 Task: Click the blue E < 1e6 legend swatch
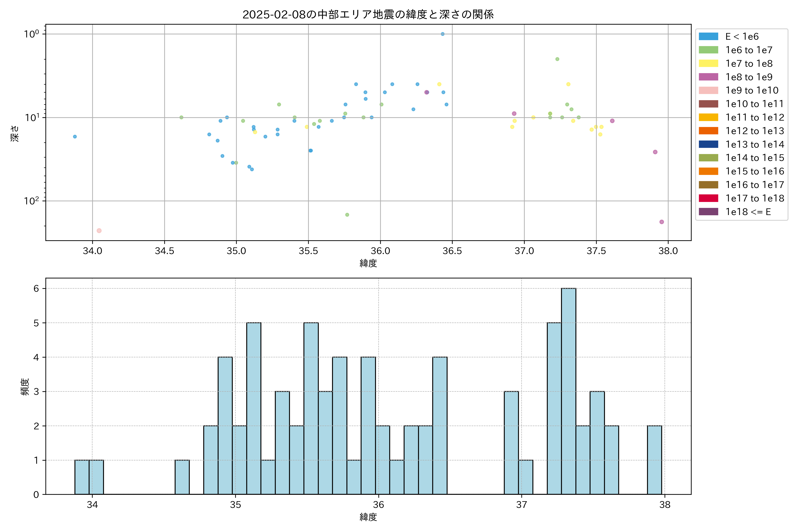coord(708,36)
